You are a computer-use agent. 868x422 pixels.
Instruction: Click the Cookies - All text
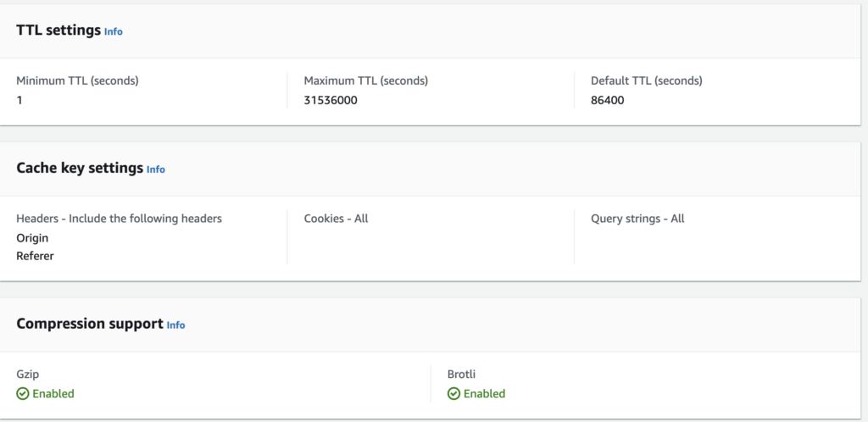[x=336, y=219]
